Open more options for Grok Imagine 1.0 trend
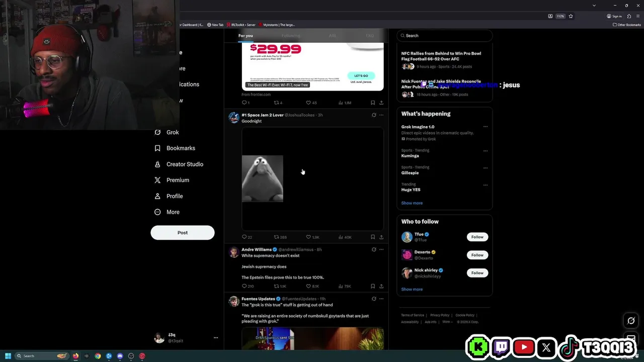The image size is (644, 362). pyautogui.click(x=486, y=127)
